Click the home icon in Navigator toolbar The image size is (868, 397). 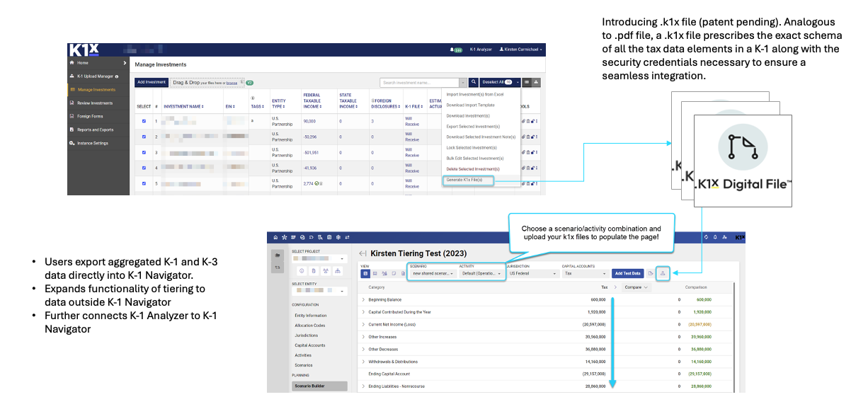coord(273,236)
